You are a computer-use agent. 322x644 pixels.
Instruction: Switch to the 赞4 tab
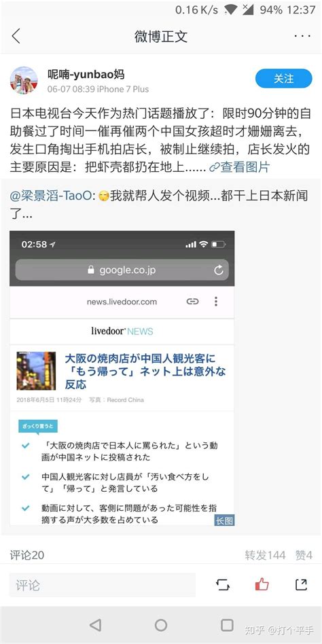coord(304,555)
